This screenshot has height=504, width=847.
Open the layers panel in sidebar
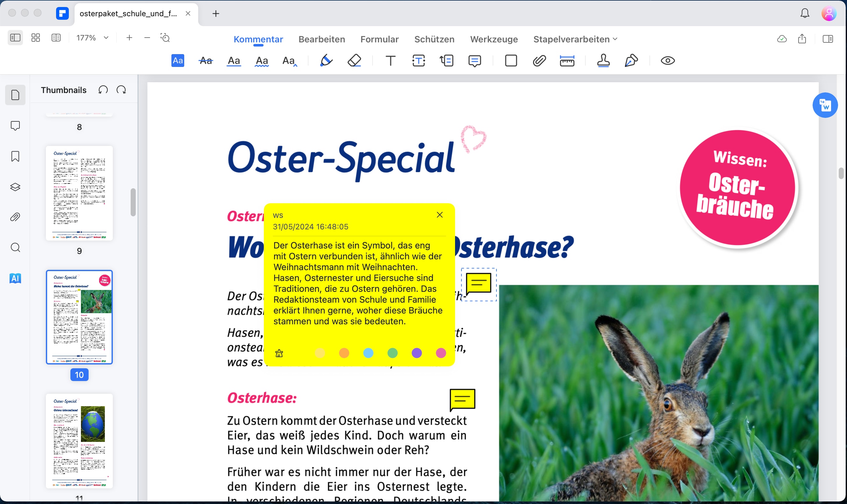15,187
